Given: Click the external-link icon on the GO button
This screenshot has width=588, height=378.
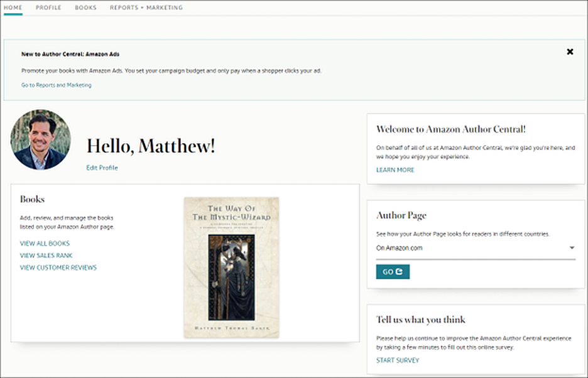Looking at the screenshot, I should pos(400,271).
